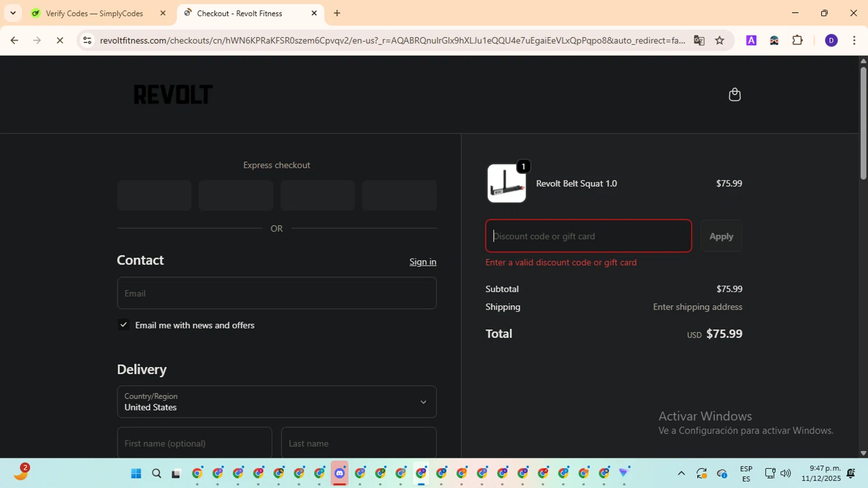Click the page vertical scrollbar thumb
Image resolution: width=868 pixels, height=488 pixels.
[863, 123]
